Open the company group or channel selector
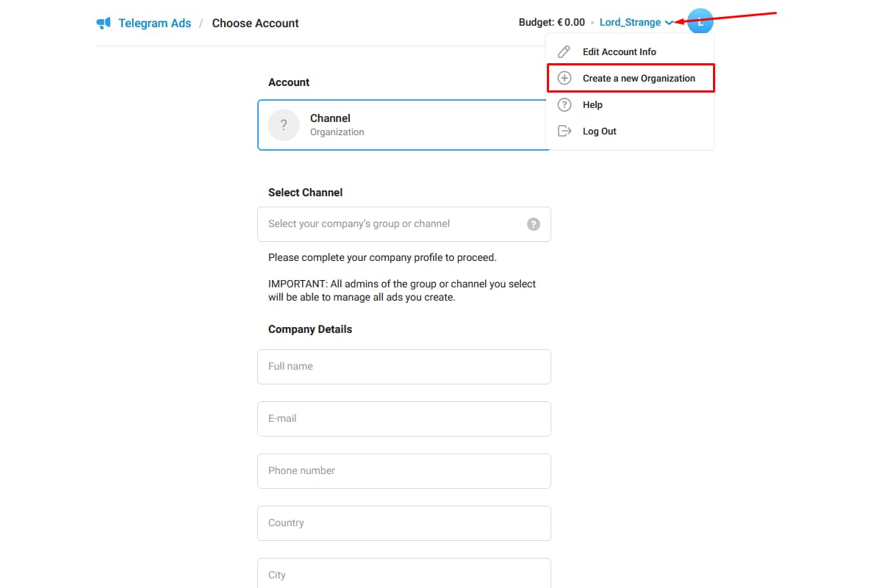 click(393, 224)
